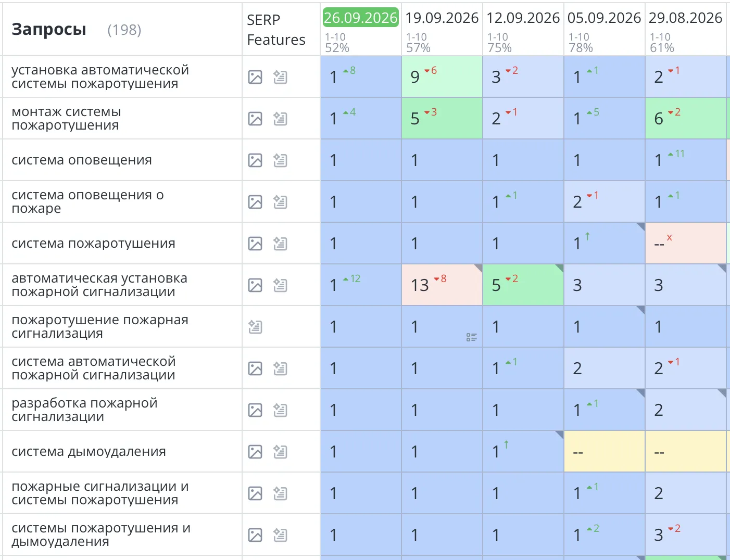The width and height of the screenshot is (730, 560).
Task: Open query 'монтаж системы пожаротушения'
Action: click(x=66, y=119)
